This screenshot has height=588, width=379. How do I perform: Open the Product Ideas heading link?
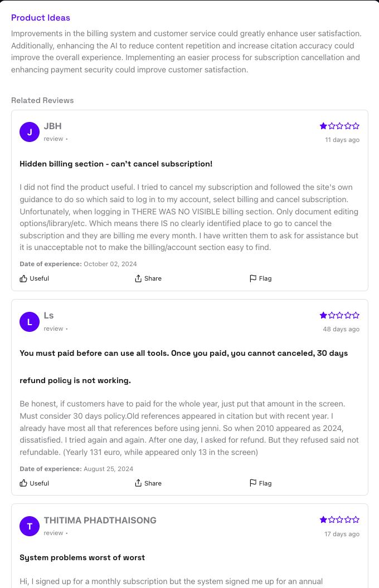point(41,18)
